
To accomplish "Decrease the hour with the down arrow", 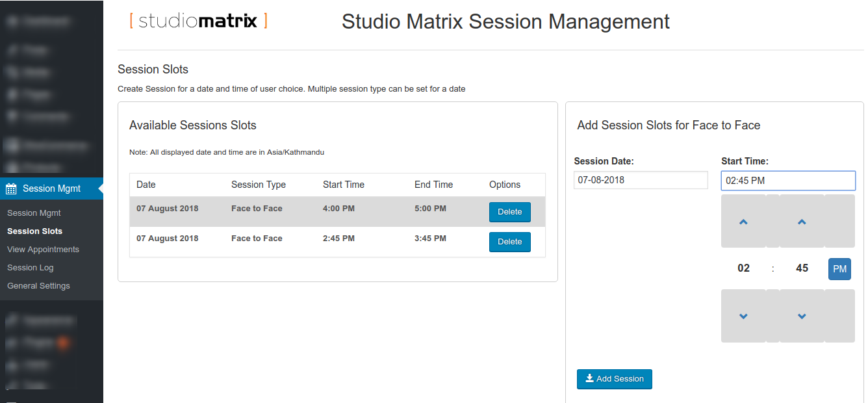I will (x=743, y=317).
